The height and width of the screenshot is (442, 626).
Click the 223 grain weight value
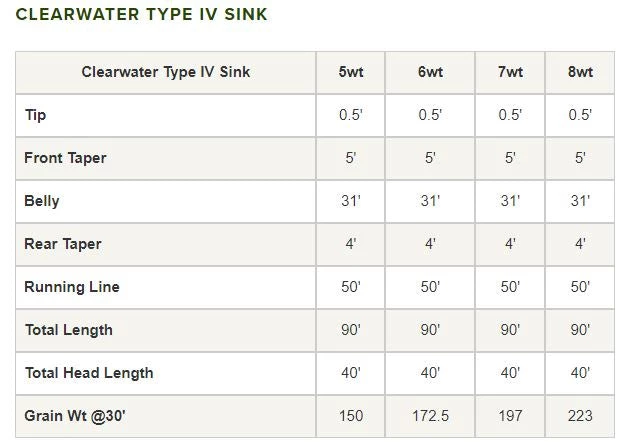coord(580,415)
